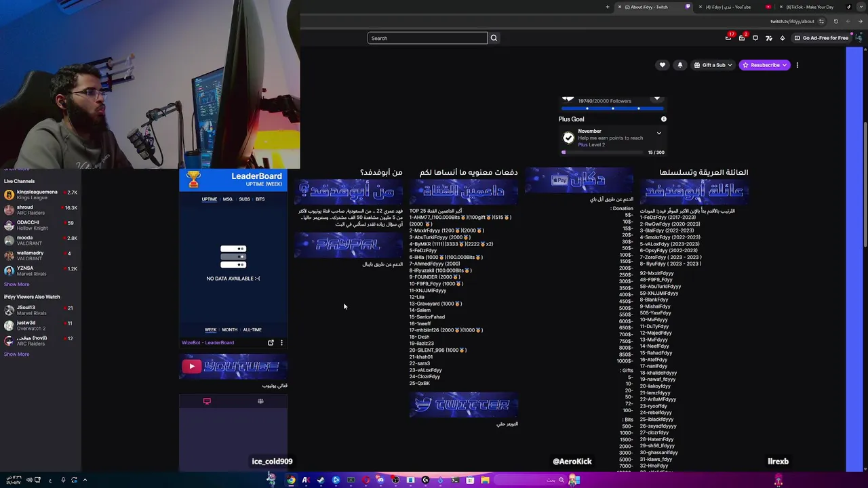Select the monitor icon tab in the lower panel
Viewport: 868px width, 488px height.
[207, 401]
